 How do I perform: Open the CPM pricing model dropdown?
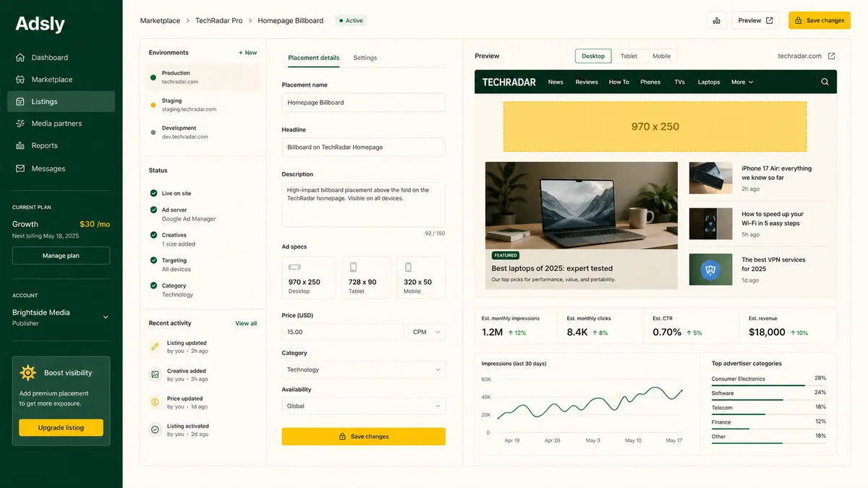point(427,332)
